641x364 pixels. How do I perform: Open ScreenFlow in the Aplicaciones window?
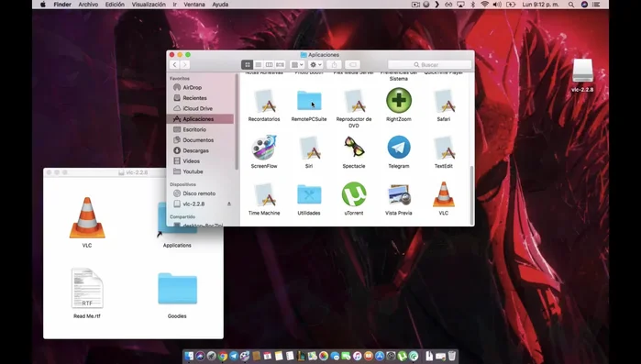[x=264, y=148]
